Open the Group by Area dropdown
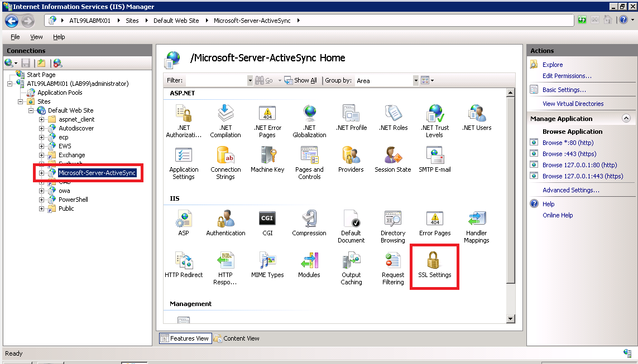The height and width of the screenshot is (364, 638). point(416,80)
